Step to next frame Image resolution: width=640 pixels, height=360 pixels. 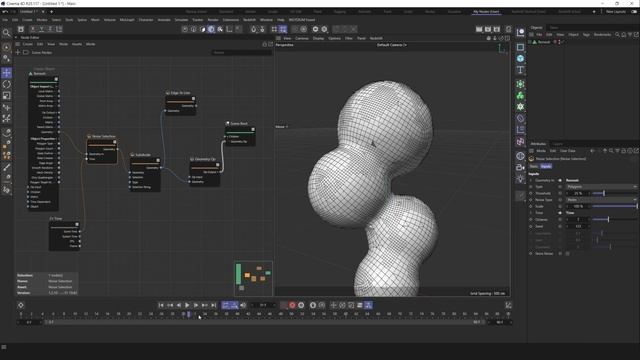click(x=196, y=305)
